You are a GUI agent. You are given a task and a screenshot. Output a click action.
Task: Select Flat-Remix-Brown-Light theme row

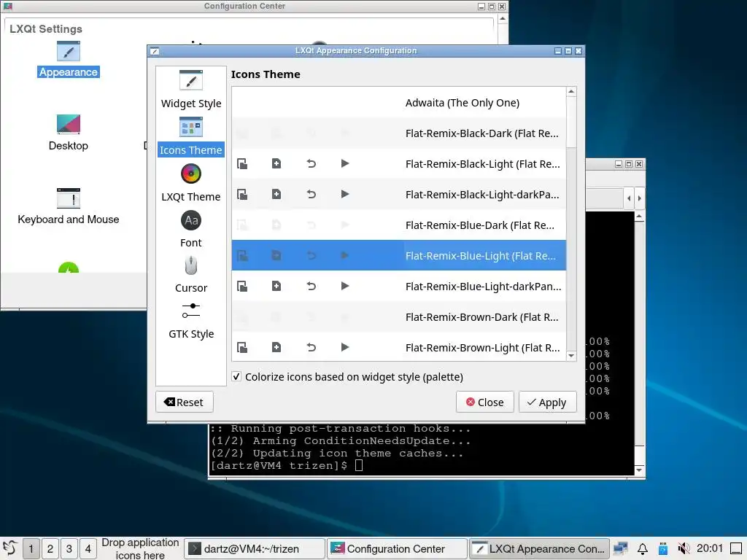pyautogui.click(x=399, y=347)
